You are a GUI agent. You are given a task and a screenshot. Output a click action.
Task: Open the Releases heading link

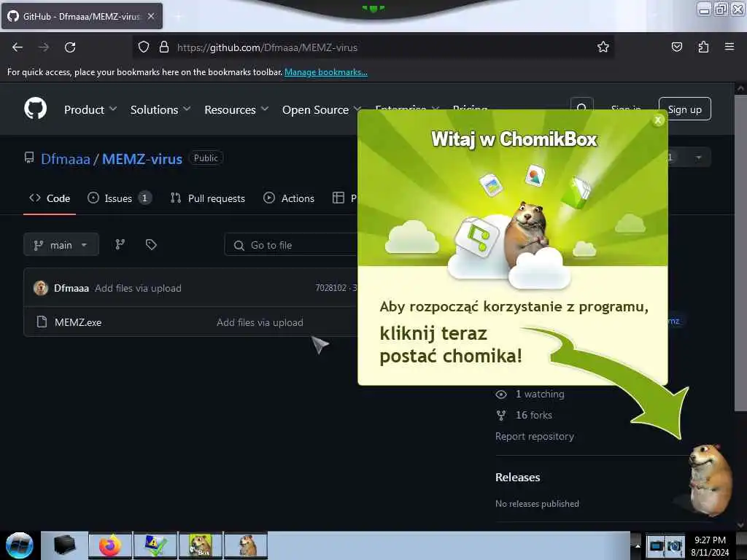pos(517,477)
